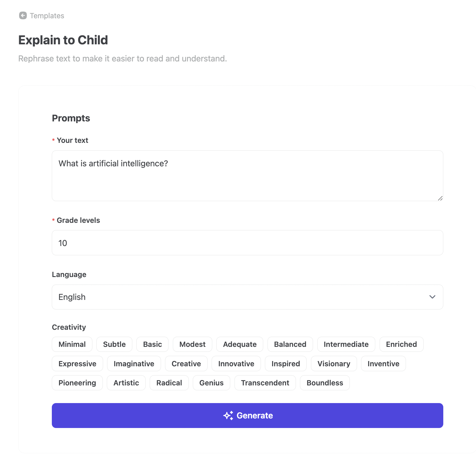
Task: Enable the Boundless creativity setting
Action: point(325,382)
